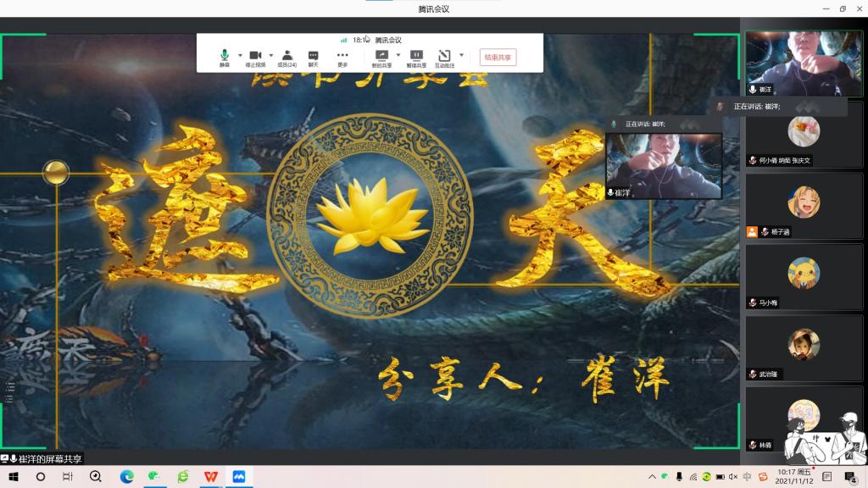Open the members (24) list
This screenshot has height=488, width=868.
point(287,57)
